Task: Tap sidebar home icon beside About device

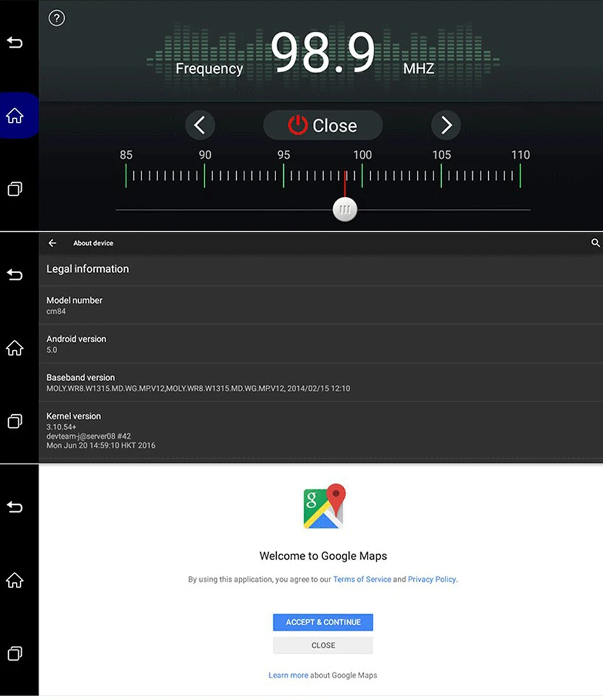Action: tap(15, 347)
